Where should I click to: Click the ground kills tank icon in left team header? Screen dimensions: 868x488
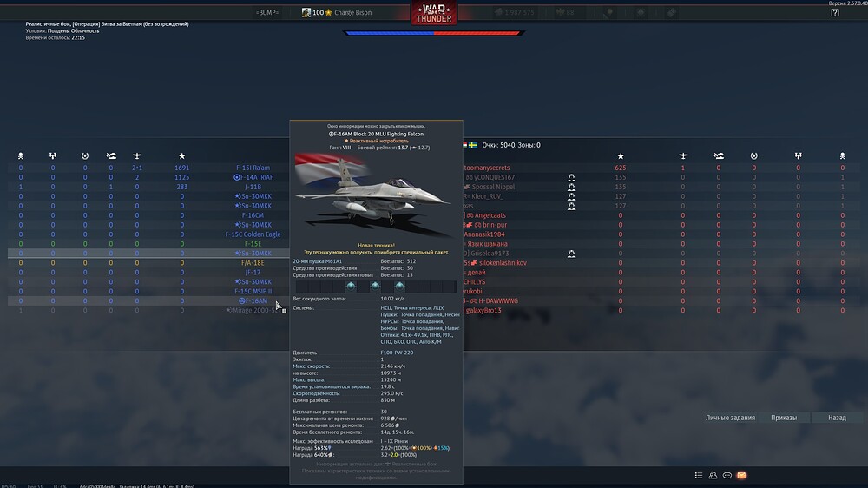pos(111,156)
